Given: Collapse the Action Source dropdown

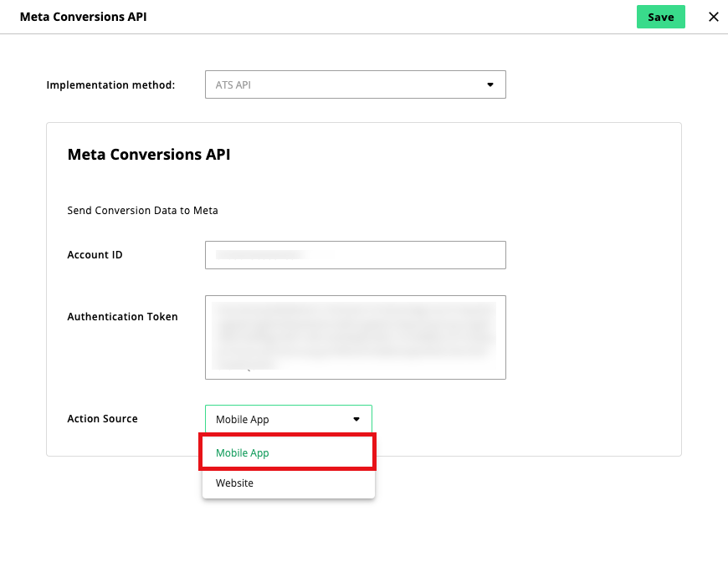Looking at the screenshot, I should pyautogui.click(x=289, y=419).
